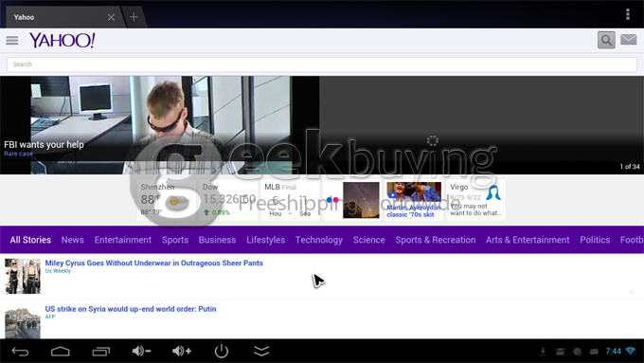Select the Science category tab
644x363 pixels.
pyautogui.click(x=368, y=240)
